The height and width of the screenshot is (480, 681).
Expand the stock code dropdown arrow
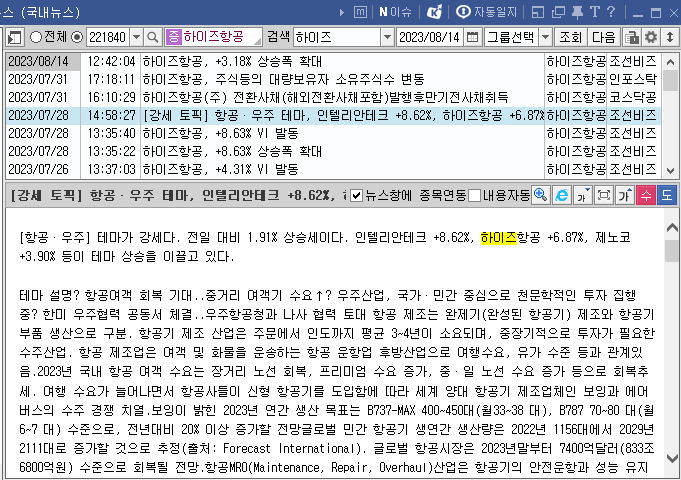tap(136, 37)
